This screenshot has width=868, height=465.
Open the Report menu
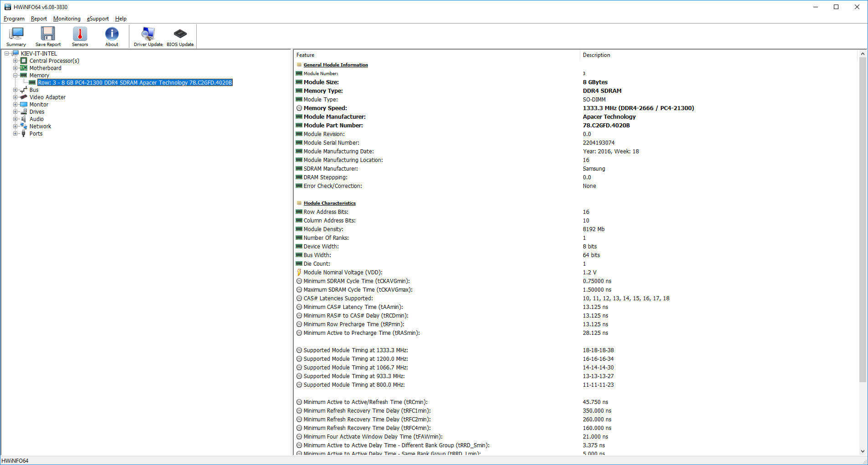click(x=39, y=19)
